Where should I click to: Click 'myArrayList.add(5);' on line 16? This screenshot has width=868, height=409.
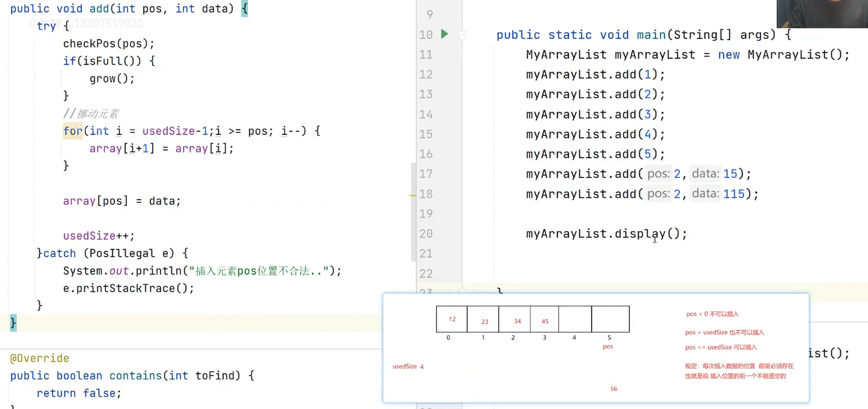click(596, 154)
